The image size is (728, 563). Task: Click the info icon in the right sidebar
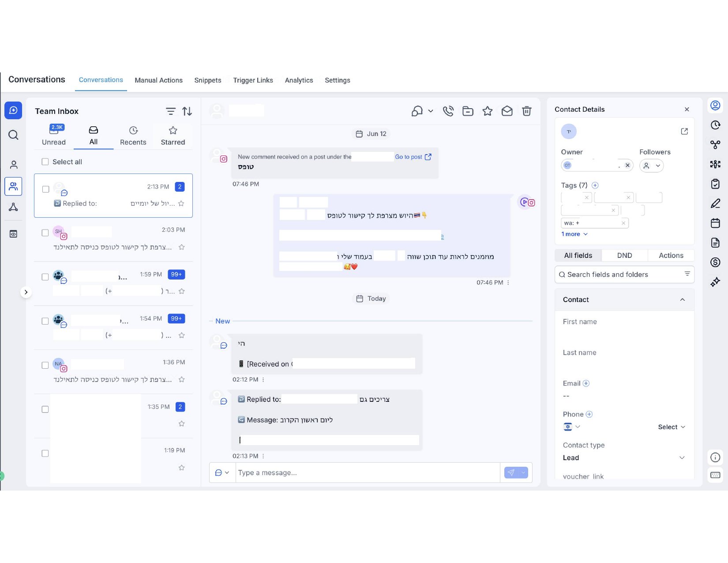[716, 457]
